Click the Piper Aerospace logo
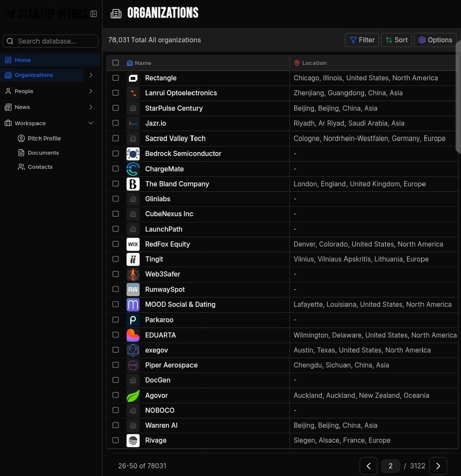Viewport: 461px width, 476px height. pos(133,365)
